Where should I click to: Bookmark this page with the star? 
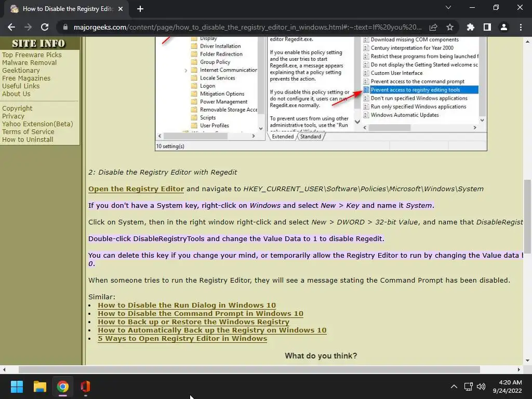450,27
